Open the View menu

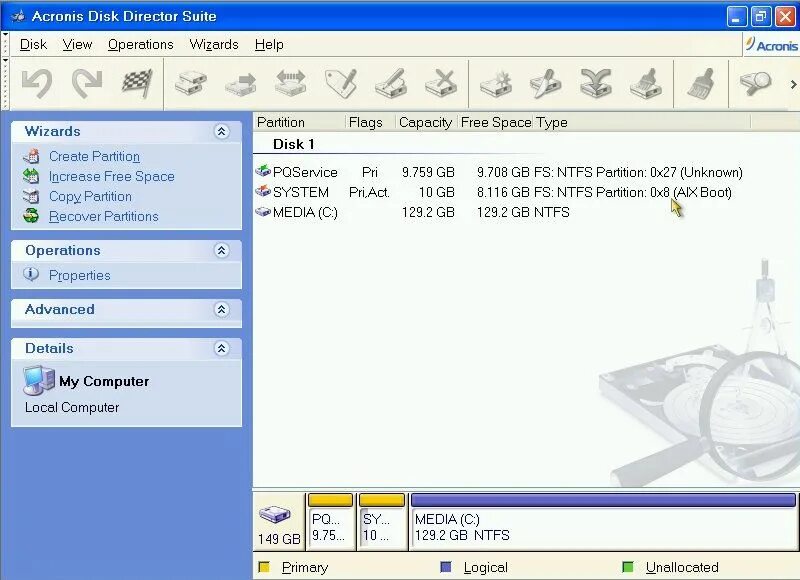[78, 45]
